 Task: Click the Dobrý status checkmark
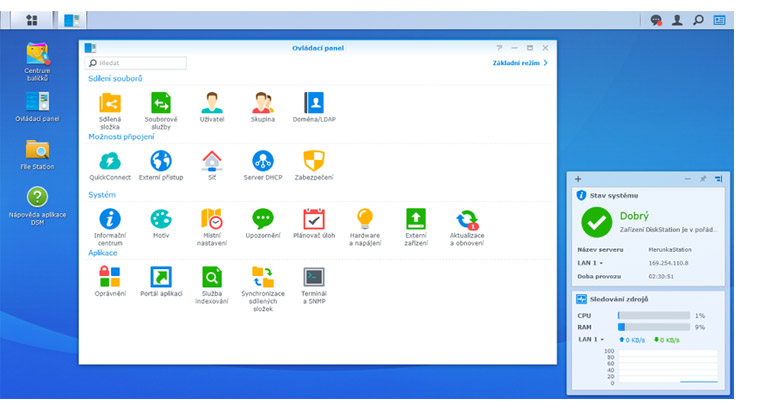pos(596,222)
